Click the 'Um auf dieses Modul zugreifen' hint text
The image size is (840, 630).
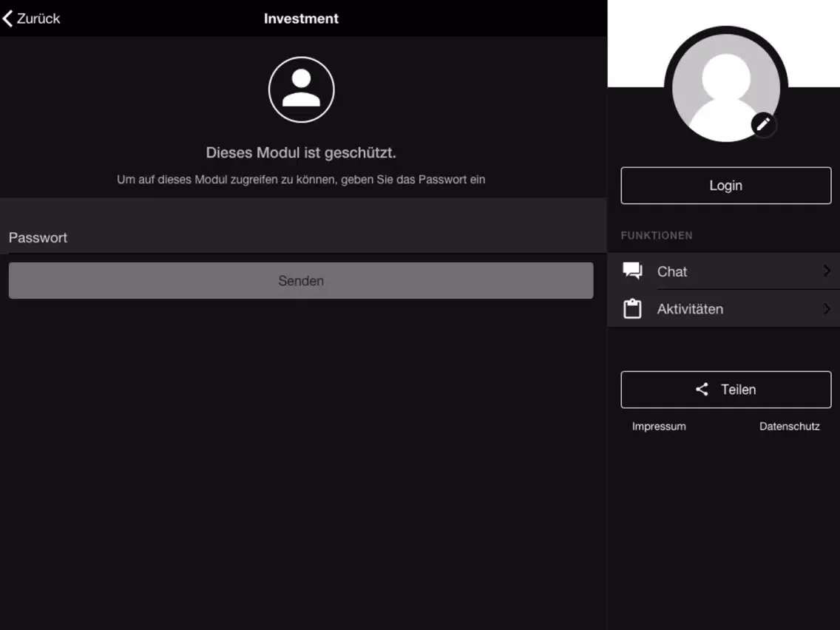click(301, 180)
